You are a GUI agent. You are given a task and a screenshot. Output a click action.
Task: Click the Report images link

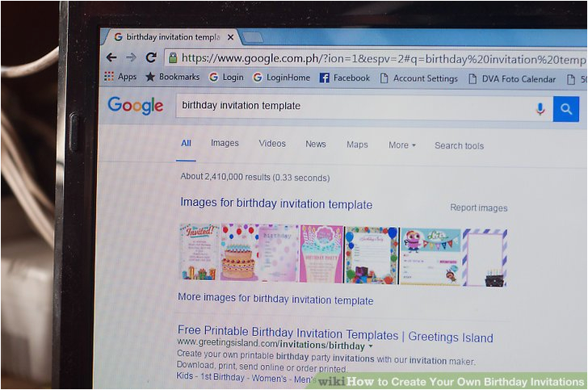tap(479, 208)
